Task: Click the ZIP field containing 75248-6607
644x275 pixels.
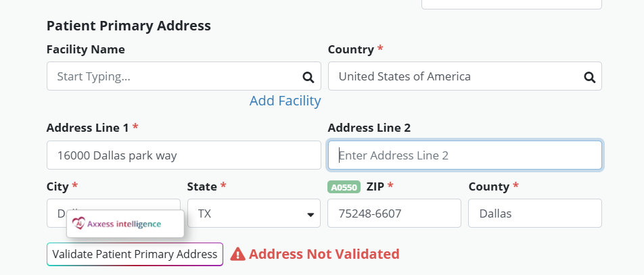Action: pyautogui.click(x=394, y=214)
